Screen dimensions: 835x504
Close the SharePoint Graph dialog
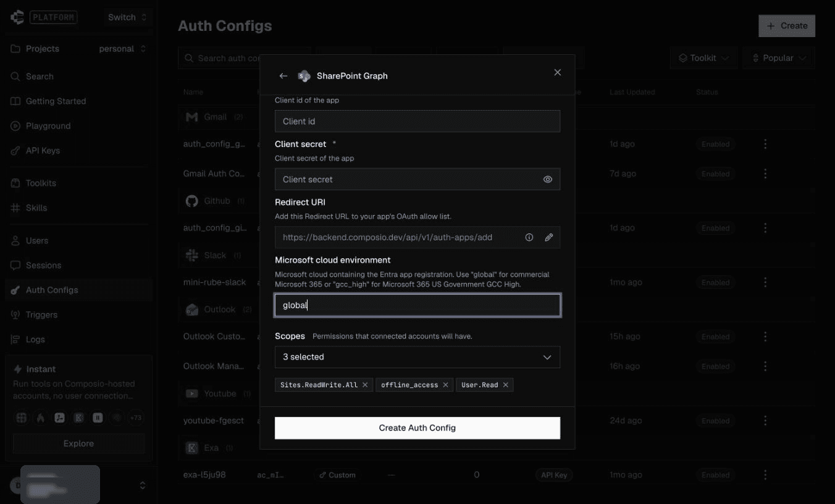click(x=558, y=72)
